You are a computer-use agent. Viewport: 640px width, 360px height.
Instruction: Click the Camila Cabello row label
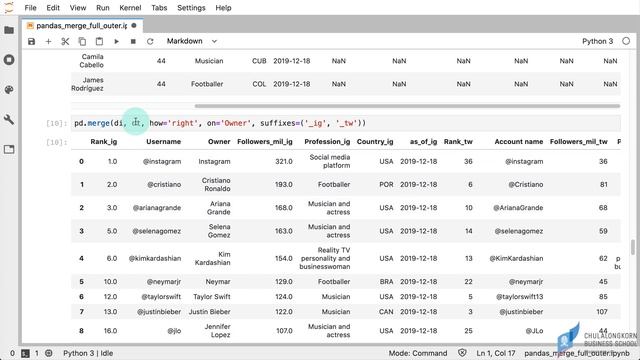click(x=92, y=61)
